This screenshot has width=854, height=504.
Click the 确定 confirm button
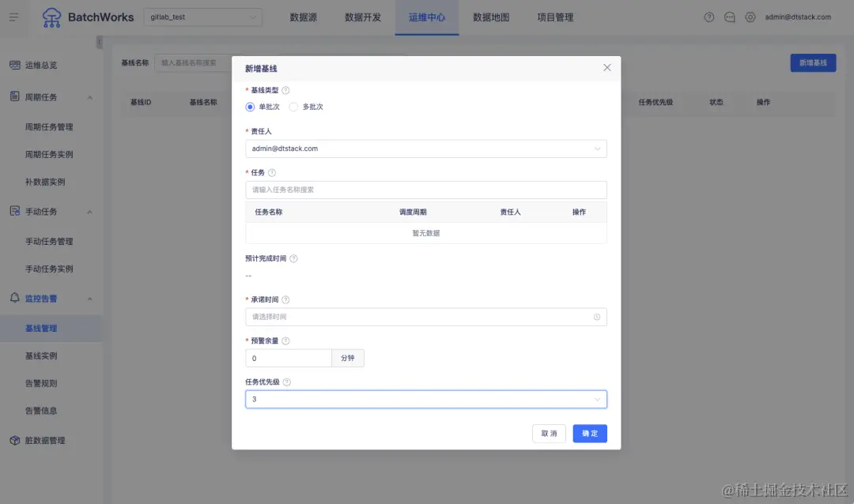pos(590,434)
